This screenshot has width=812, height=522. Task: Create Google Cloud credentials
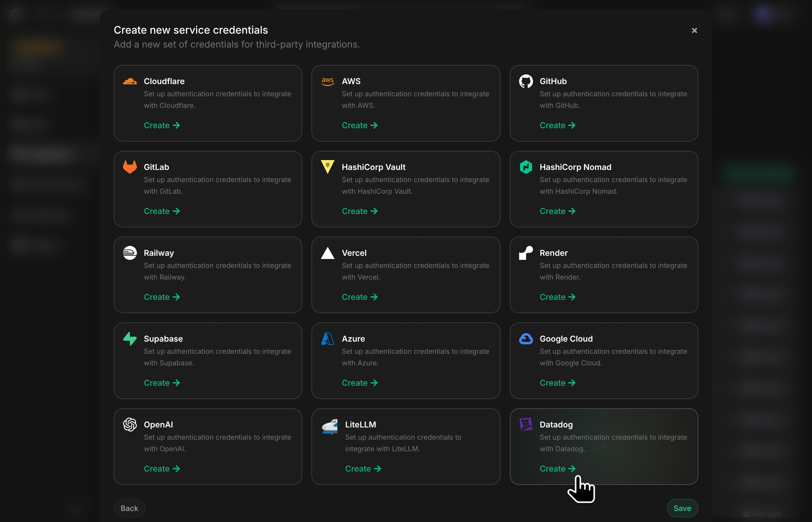[x=557, y=383]
